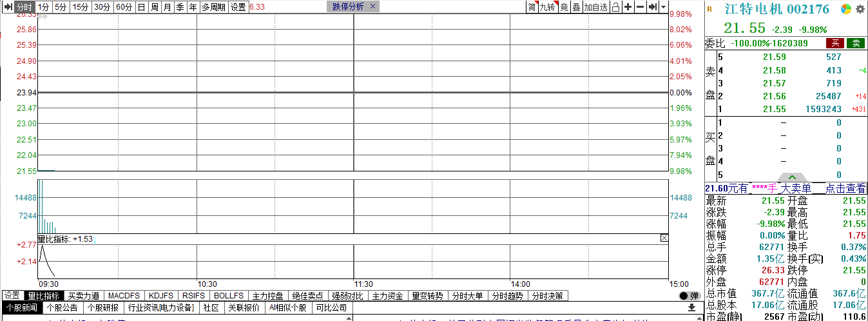The image size is (868, 321).
Task: Click the orange R margin marker icon
Action: click(709, 9)
